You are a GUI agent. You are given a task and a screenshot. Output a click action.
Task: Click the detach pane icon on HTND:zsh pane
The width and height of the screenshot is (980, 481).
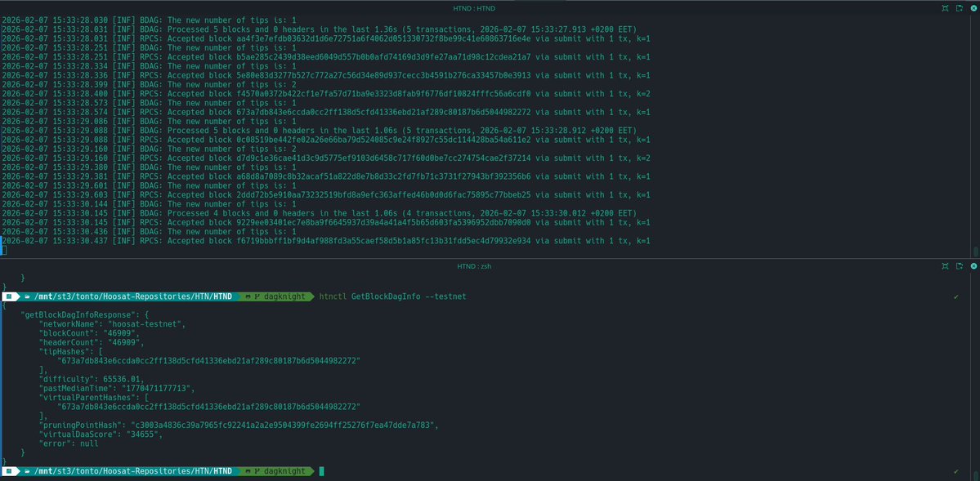point(958,265)
